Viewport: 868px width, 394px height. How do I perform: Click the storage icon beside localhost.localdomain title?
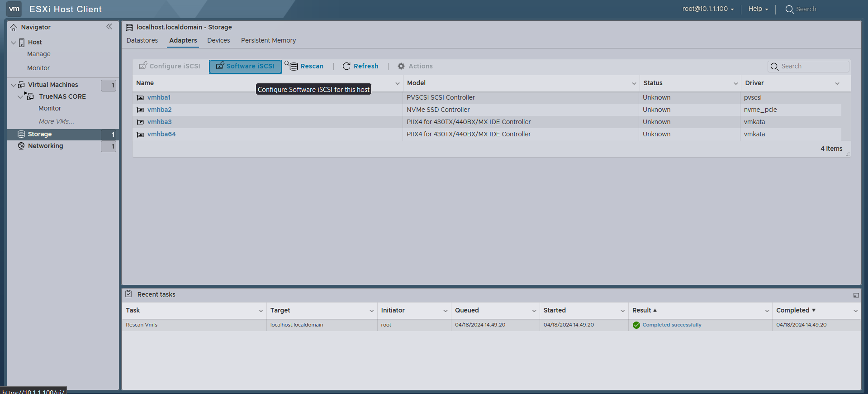pos(129,28)
